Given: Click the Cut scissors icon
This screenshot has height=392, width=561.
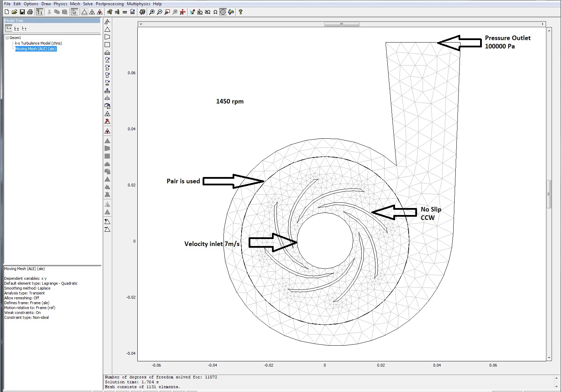Looking at the screenshot, I should pyautogui.click(x=50, y=12).
